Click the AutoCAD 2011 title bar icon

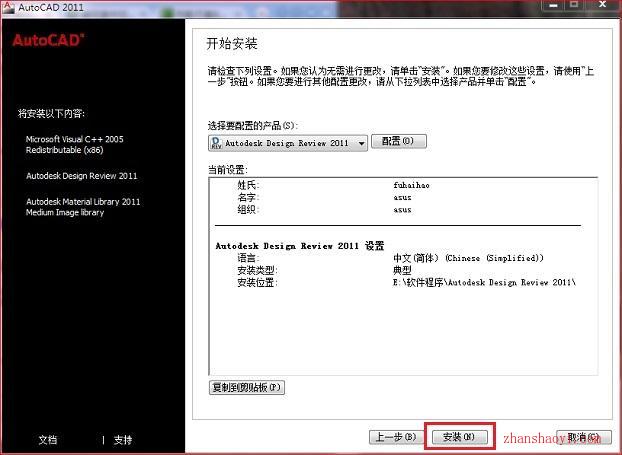[x=8, y=7]
